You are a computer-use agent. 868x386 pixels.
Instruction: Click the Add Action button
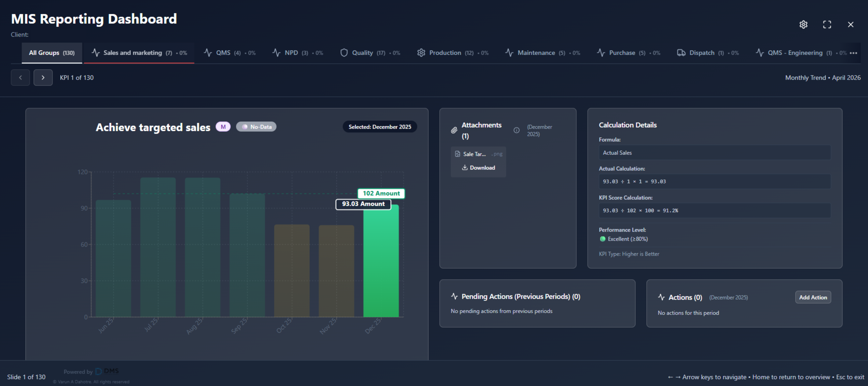click(813, 297)
